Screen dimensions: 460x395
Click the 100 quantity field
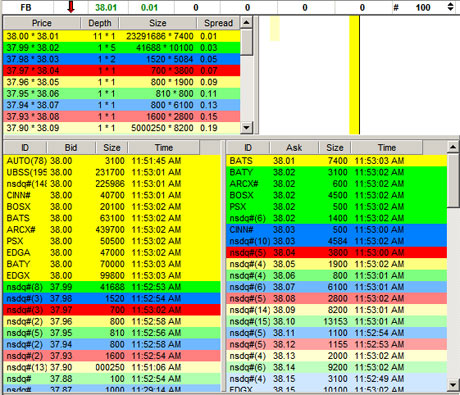click(423, 7)
